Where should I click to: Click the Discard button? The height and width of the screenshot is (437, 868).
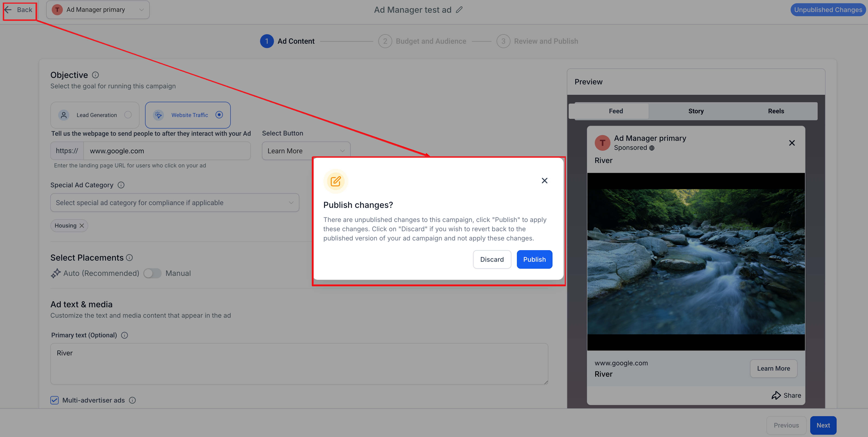[x=492, y=259]
